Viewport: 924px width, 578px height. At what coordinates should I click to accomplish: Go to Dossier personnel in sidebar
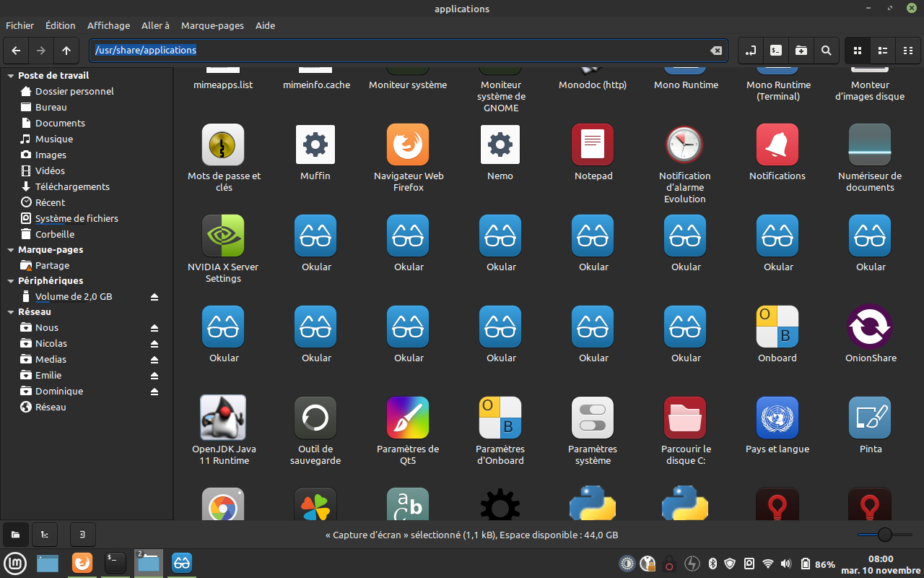click(x=74, y=92)
